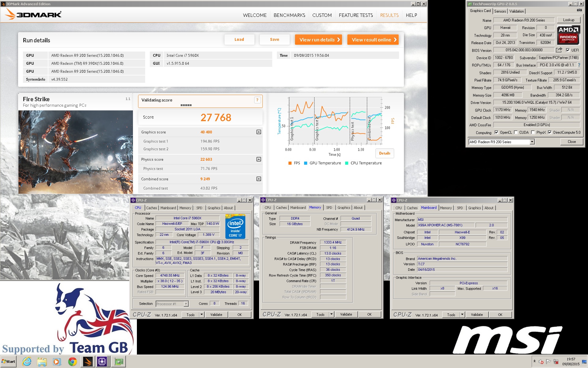Click the Fire Strike benchmark thumbnail image

[76, 152]
